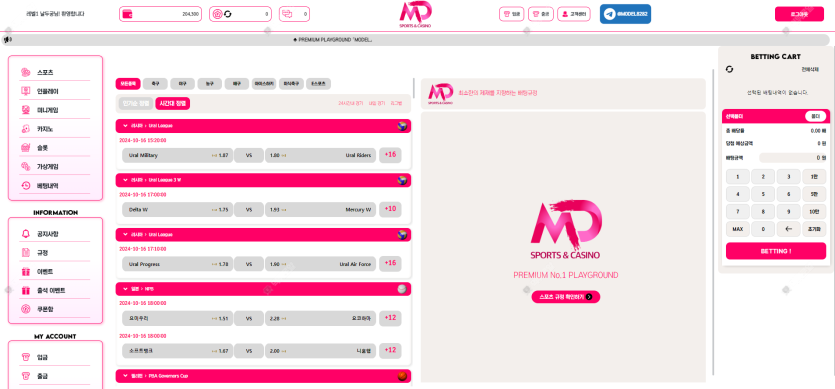Select the 시간대 정렬 sorting option

coord(173,103)
